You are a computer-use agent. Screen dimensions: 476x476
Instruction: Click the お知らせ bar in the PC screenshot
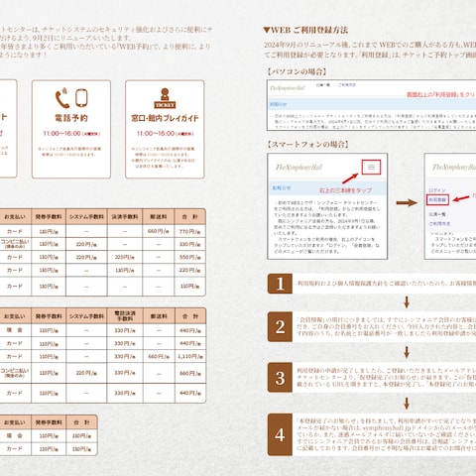coord(372,104)
